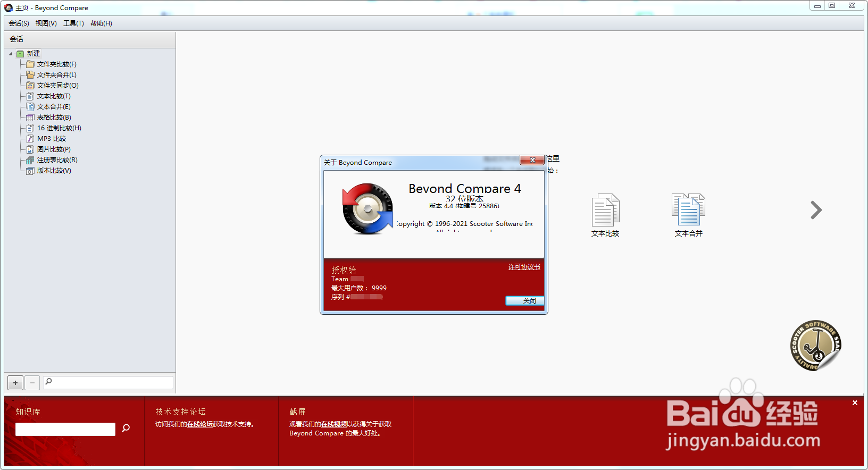Focus the 知识库 search input box
The height and width of the screenshot is (470, 868).
[65, 429]
